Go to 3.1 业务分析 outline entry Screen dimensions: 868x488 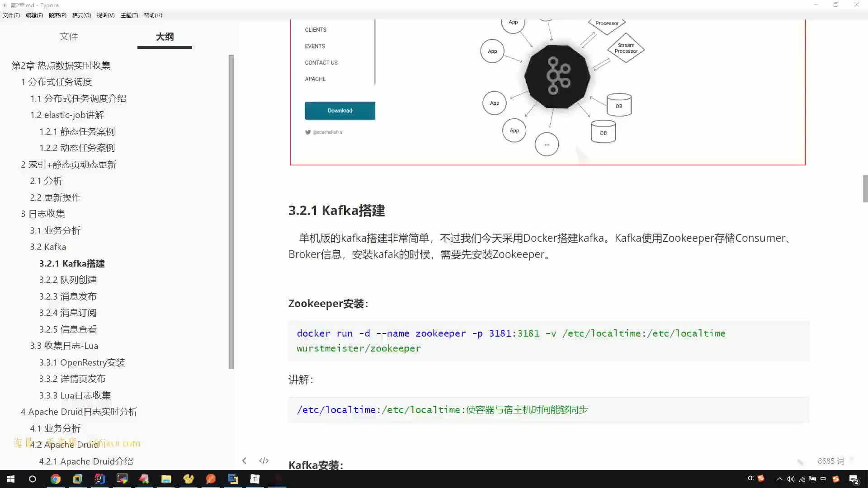pos(55,230)
